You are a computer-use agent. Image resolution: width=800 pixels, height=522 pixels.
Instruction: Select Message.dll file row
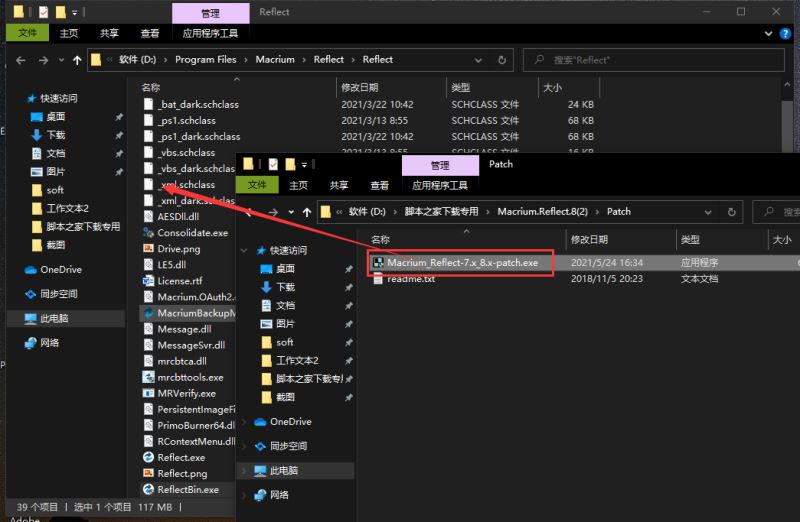(189, 329)
